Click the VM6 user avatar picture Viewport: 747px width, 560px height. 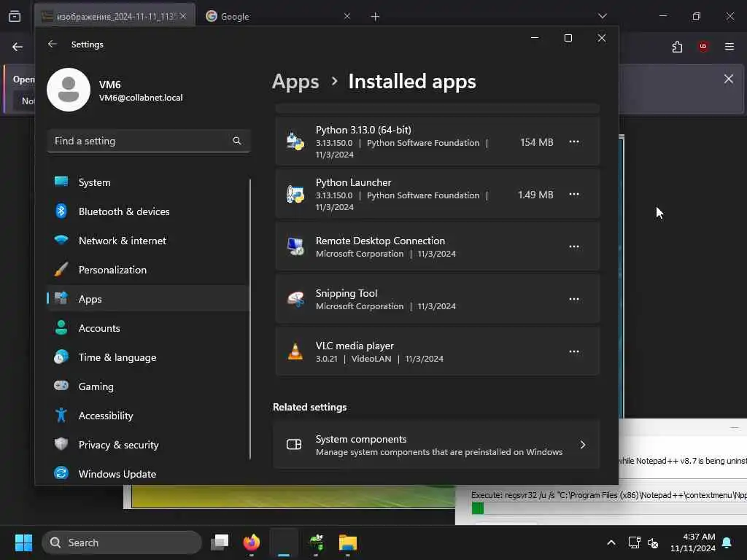click(x=69, y=90)
